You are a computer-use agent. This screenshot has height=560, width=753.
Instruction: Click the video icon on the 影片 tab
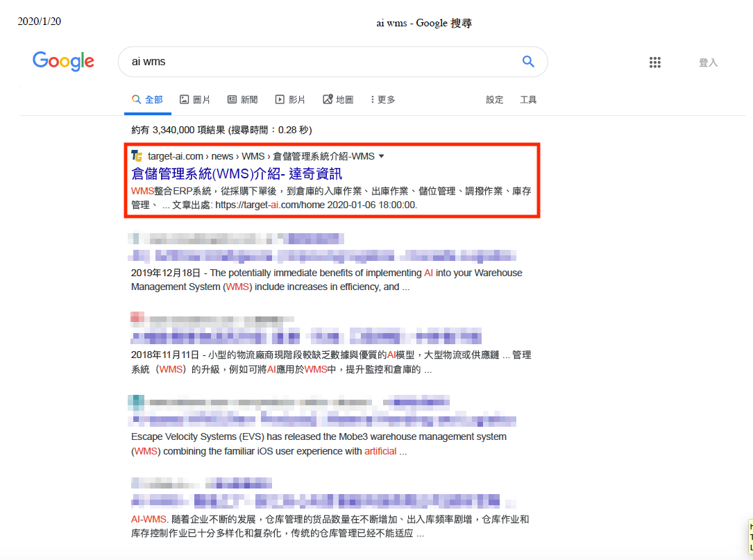(280, 100)
